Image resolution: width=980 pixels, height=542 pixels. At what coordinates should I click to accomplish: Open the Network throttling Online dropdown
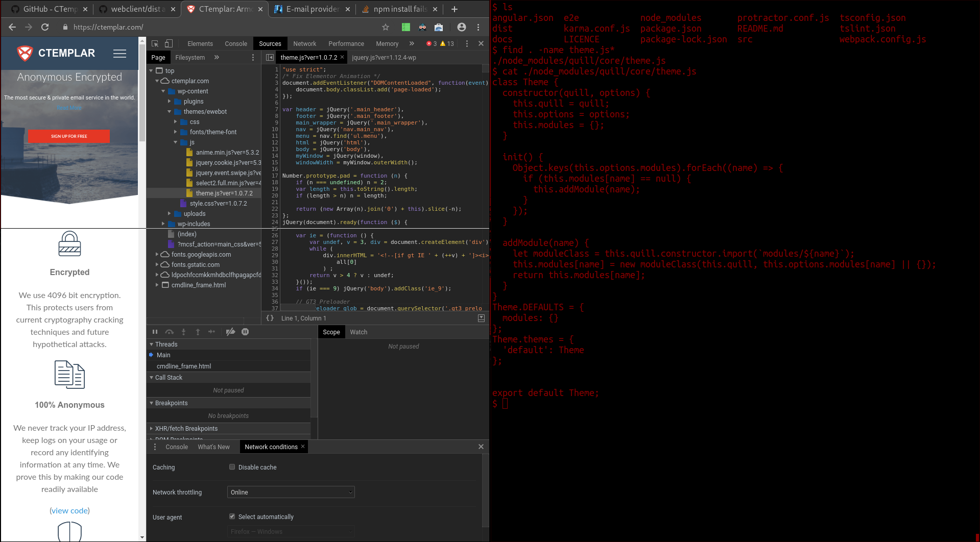[291, 492]
